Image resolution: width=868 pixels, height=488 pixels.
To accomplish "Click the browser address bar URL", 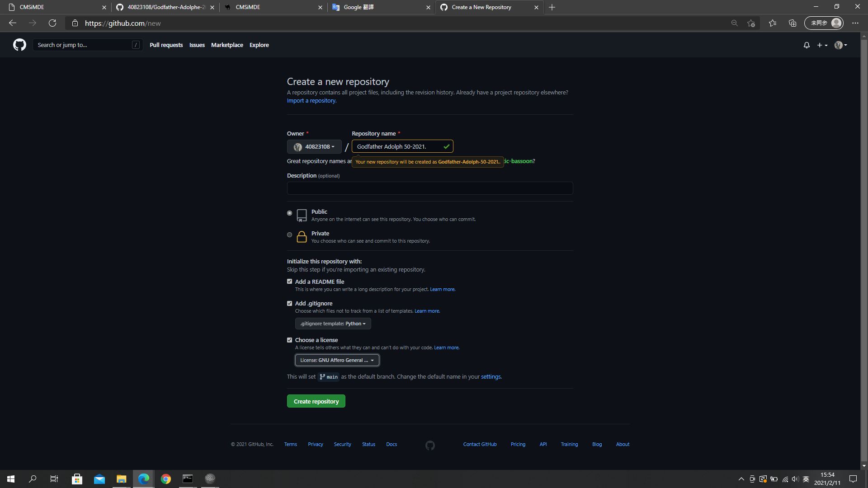I will [123, 23].
